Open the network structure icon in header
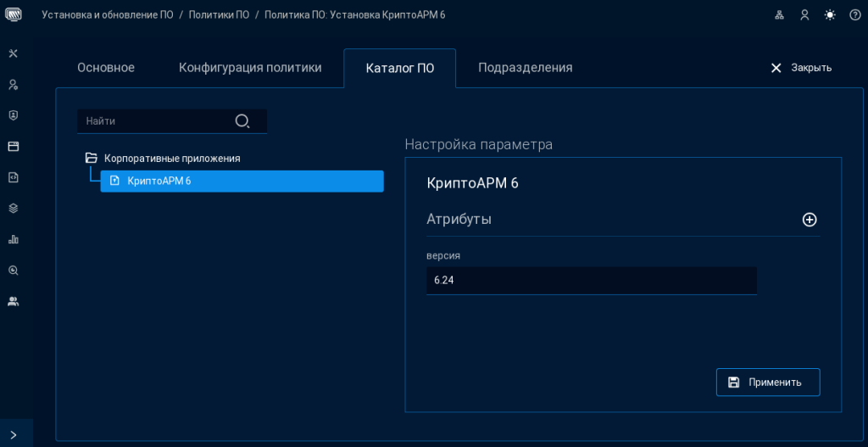This screenshot has height=447, width=868. 780,15
